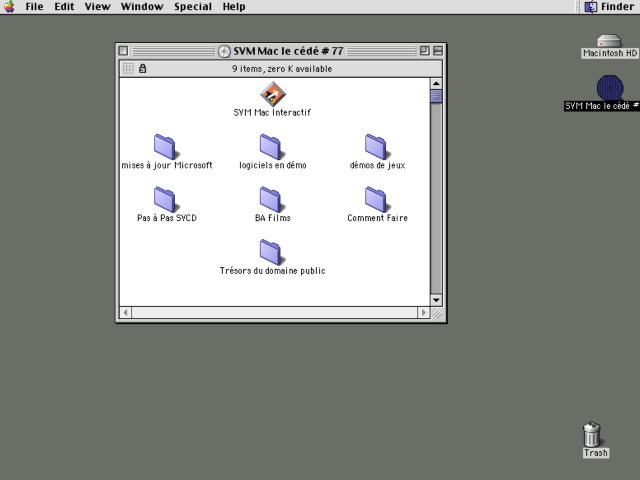Open the Window menu
The height and width of the screenshot is (480, 640).
click(x=142, y=7)
